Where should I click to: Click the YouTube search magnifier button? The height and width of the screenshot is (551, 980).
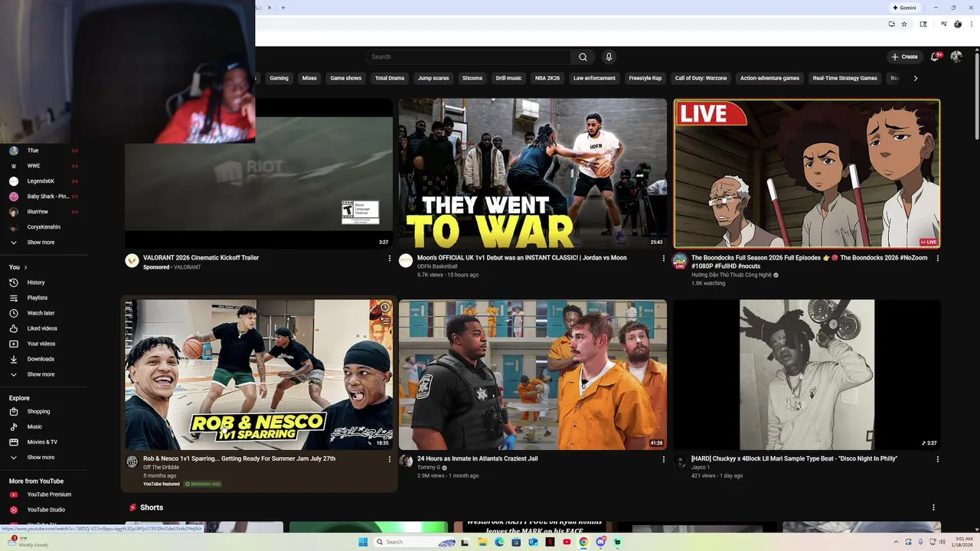[x=583, y=57]
